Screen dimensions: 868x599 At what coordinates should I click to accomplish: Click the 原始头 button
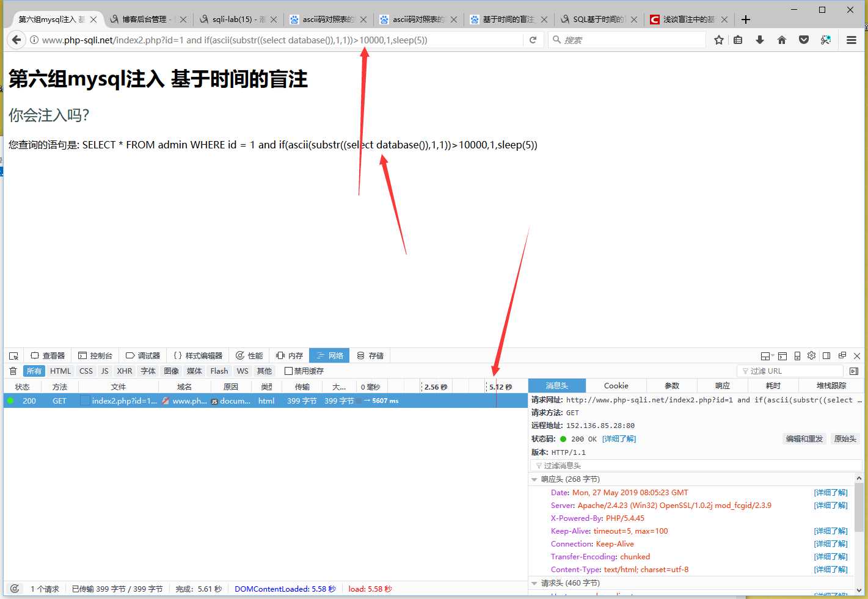click(845, 438)
